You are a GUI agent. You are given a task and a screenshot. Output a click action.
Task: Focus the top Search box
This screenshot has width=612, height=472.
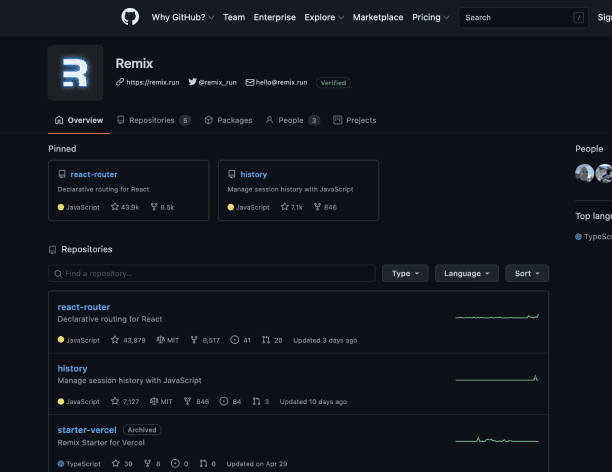coord(523,18)
